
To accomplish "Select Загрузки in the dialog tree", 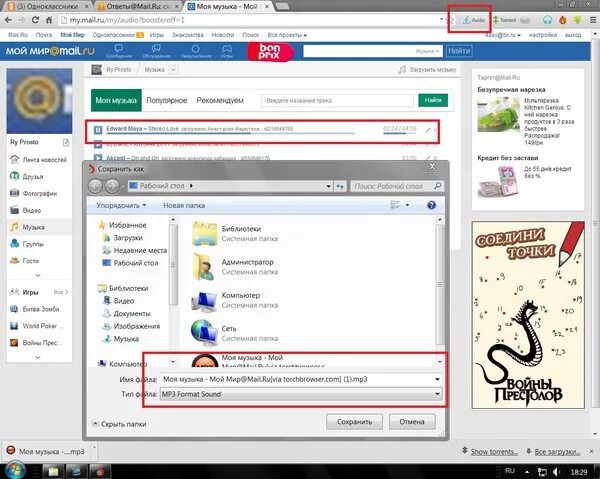I will [x=122, y=238].
